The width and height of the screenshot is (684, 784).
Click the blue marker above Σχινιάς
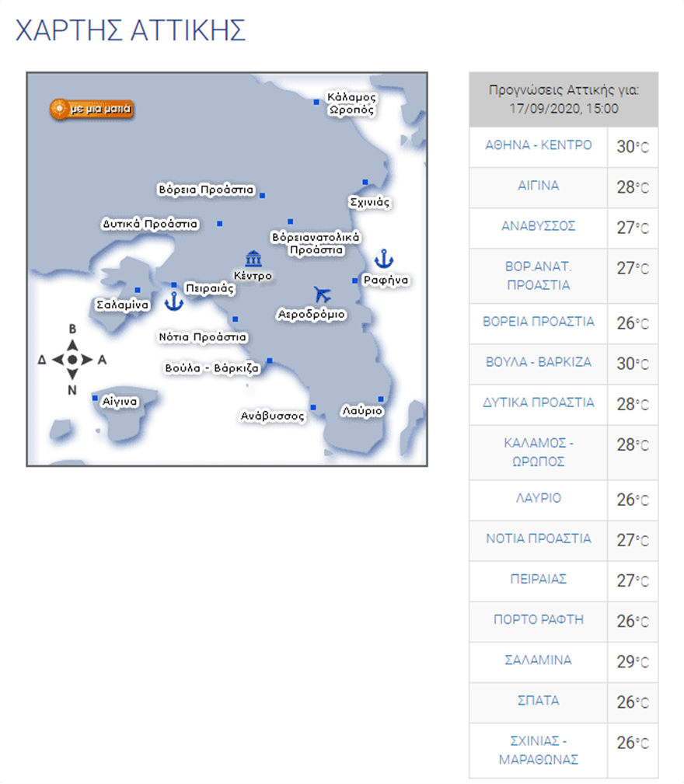pyautogui.click(x=365, y=182)
